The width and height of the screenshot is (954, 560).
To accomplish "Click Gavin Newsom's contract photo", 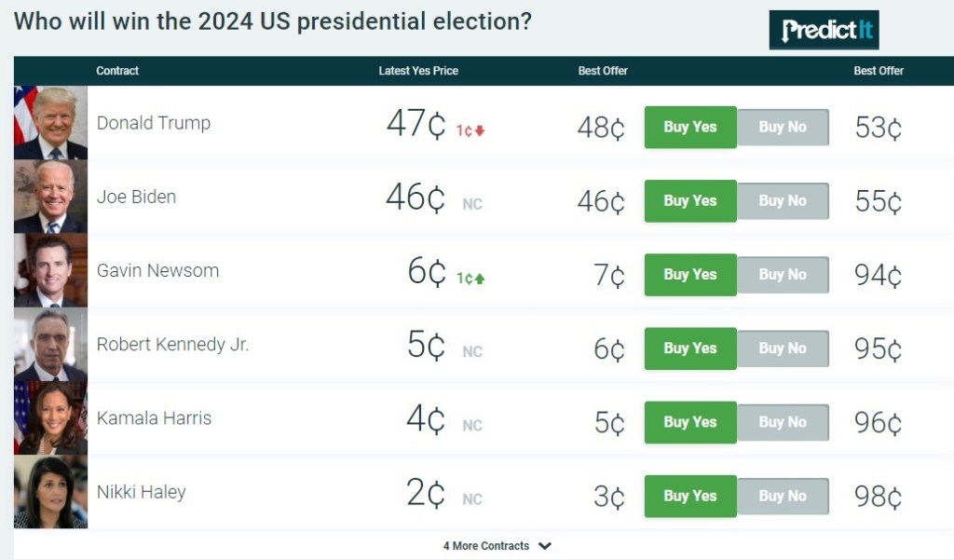I will coord(51,270).
